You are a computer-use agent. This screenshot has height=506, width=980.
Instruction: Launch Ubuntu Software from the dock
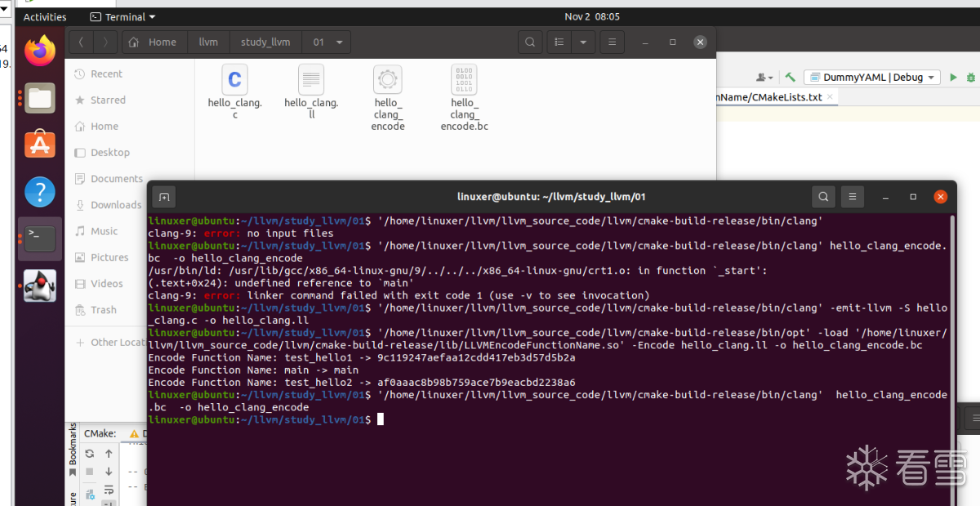[39, 145]
